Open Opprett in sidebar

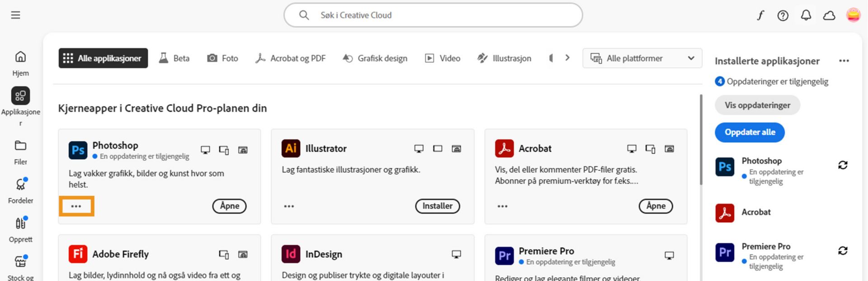[20, 230]
